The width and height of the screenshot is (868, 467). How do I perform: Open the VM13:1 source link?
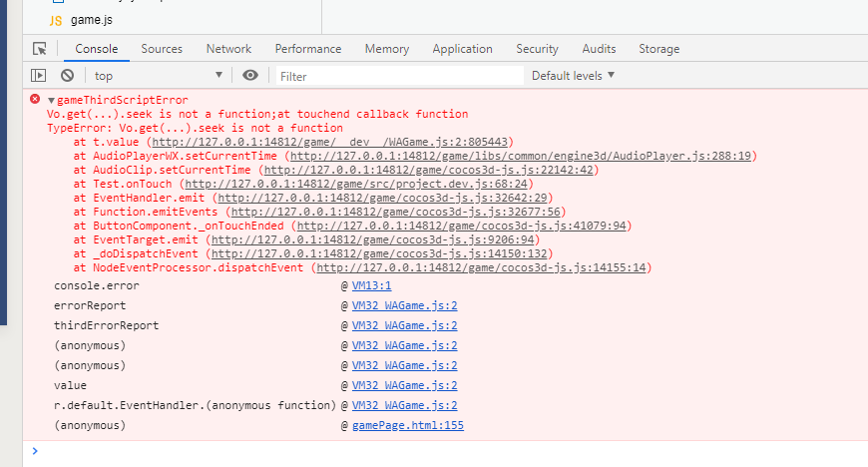371,285
